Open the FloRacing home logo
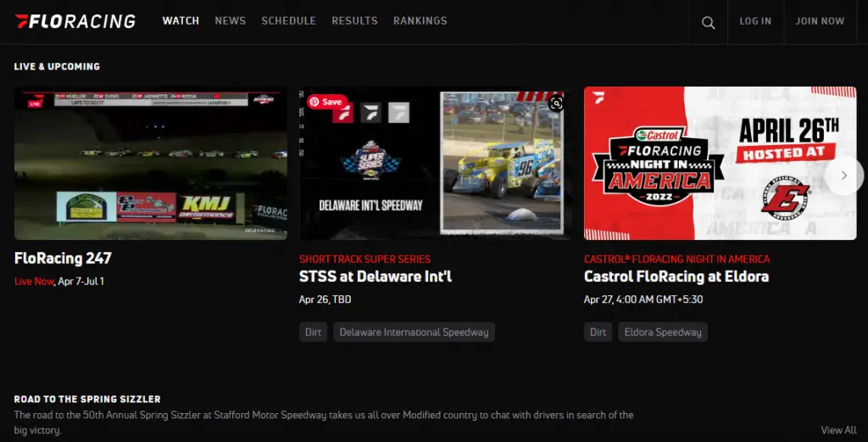868x442 pixels. point(75,21)
